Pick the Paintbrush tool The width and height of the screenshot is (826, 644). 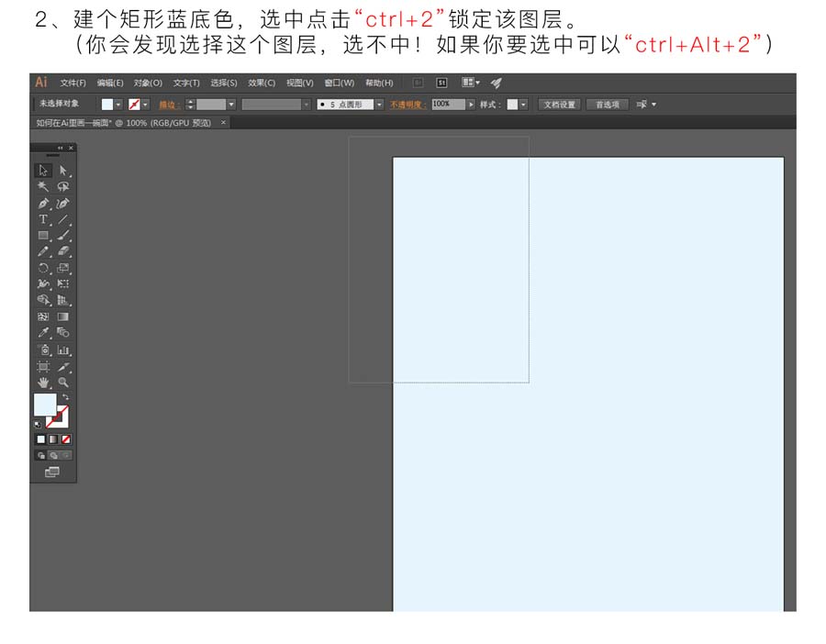[62, 236]
